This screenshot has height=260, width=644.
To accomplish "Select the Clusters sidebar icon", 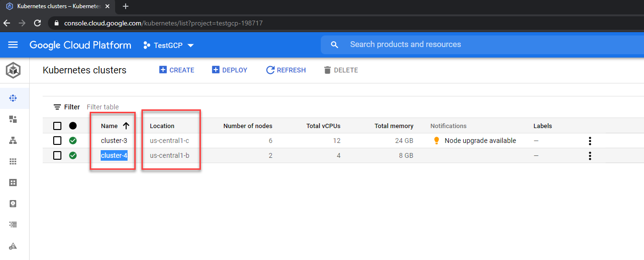I will pos(13,98).
